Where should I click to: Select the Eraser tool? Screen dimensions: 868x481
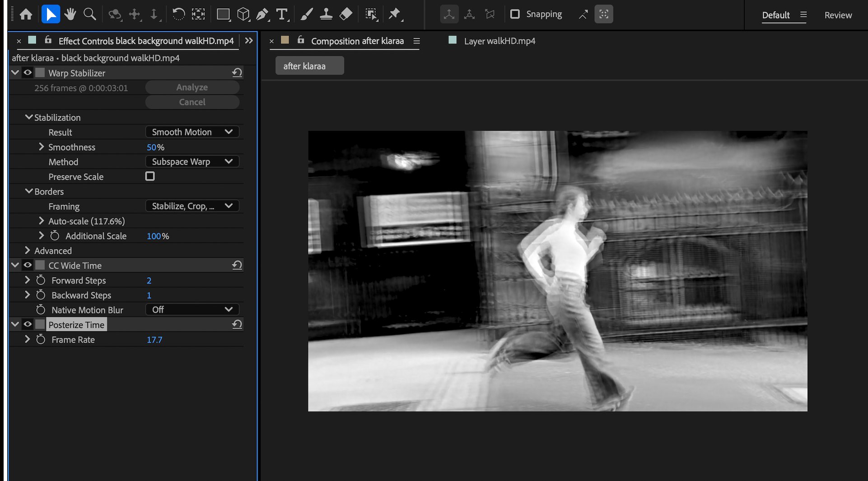point(346,14)
